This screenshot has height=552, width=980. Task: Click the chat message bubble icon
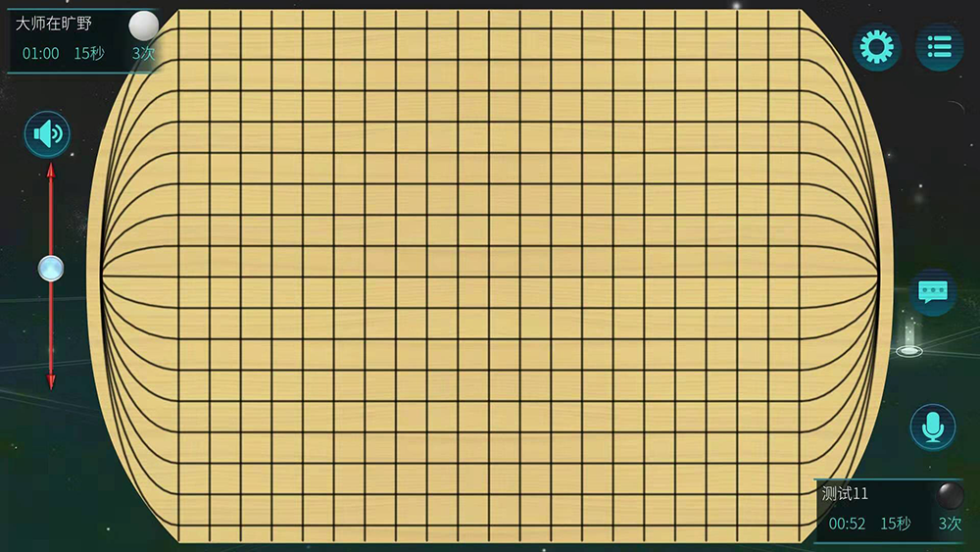point(933,292)
